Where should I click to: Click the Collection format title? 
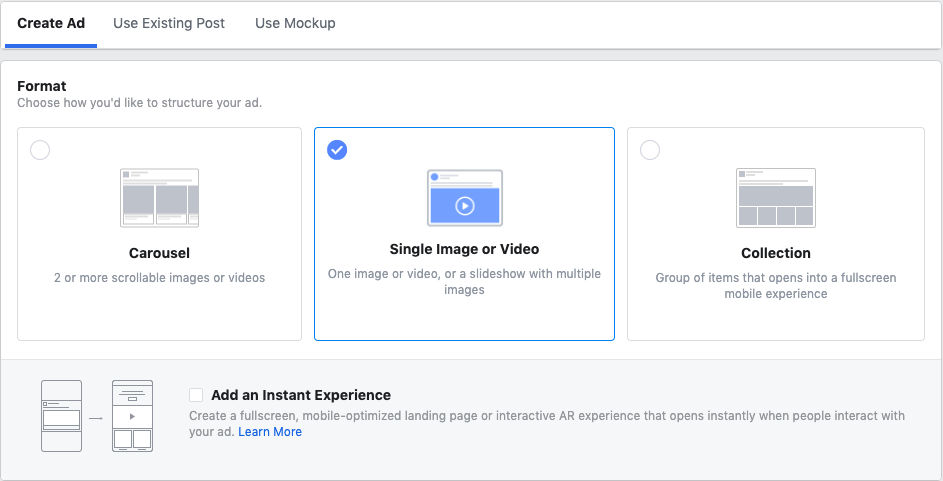[x=776, y=253]
